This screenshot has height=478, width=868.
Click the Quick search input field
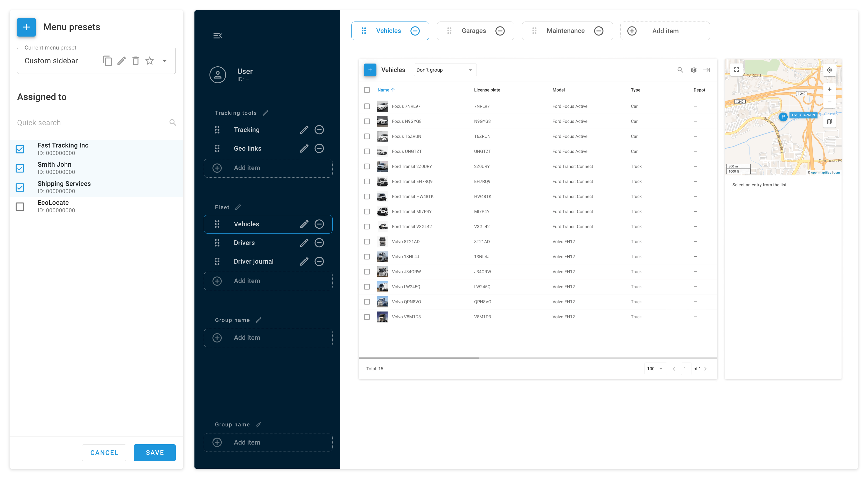coord(91,122)
